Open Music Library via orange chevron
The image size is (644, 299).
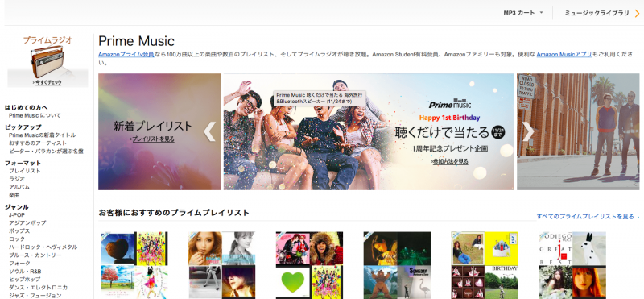(x=638, y=13)
